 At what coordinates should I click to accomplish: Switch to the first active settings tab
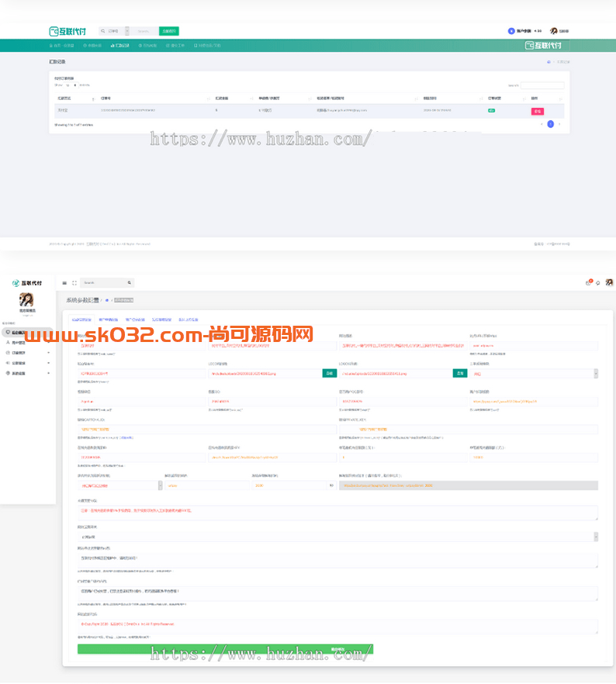coord(81,320)
